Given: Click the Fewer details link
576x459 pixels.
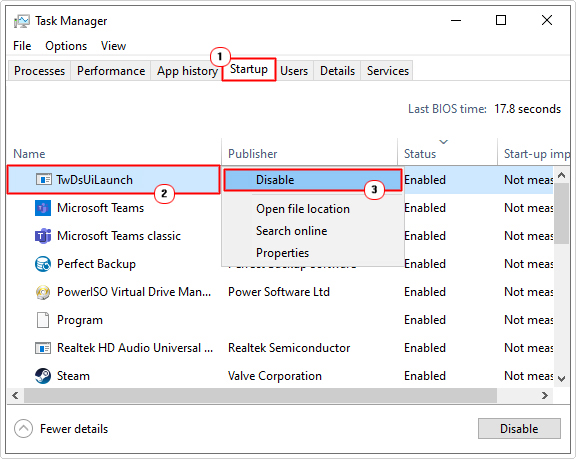Looking at the screenshot, I should click(x=74, y=429).
